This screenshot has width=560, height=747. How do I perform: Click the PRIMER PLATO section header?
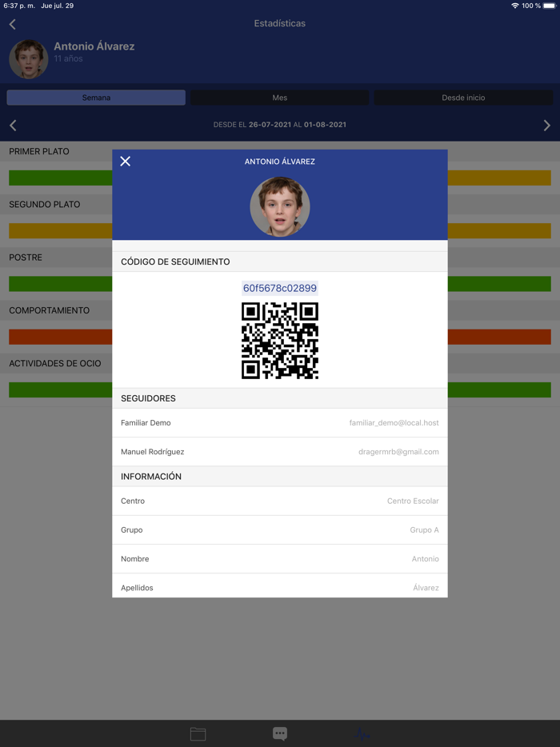[39, 151]
